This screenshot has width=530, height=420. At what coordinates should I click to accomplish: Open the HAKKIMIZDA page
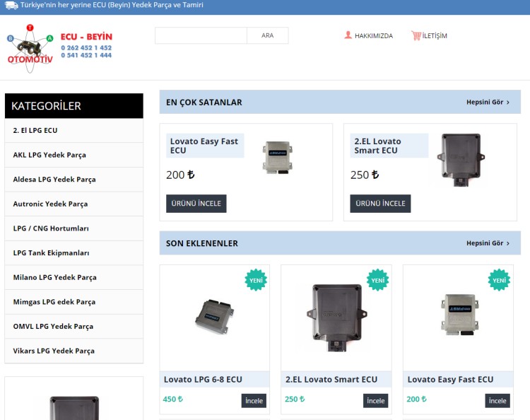tap(374, 36)
